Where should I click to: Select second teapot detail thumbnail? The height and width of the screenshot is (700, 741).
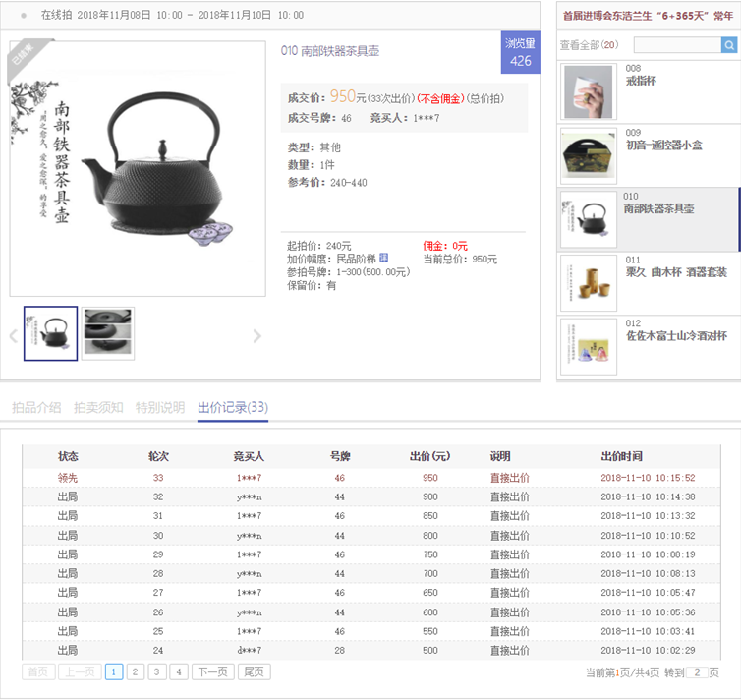(x=108, y=333)
